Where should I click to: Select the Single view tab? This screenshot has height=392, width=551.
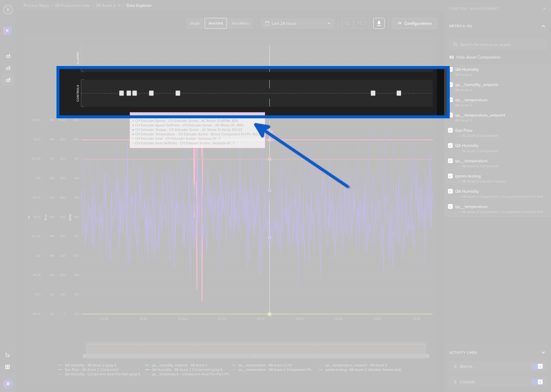(x=194, y=23)
